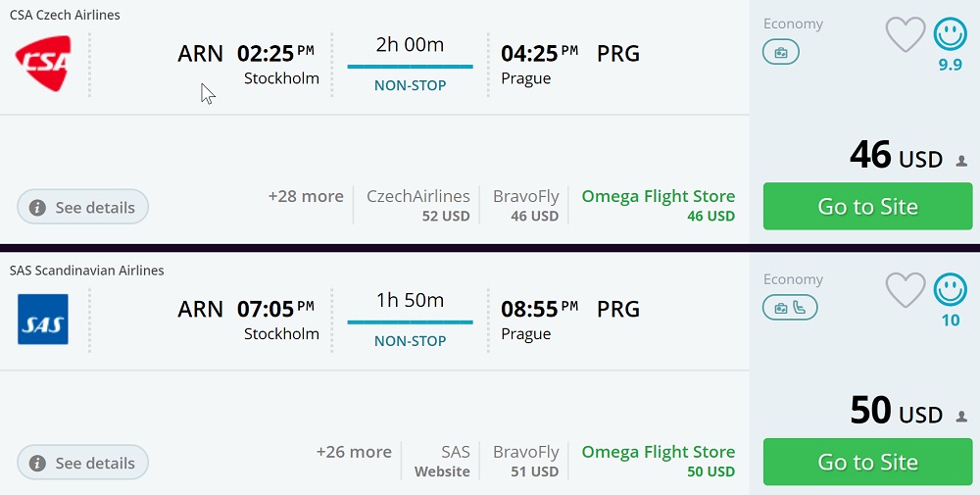Favorite the SAS Scandinavian Airlines flight

coord(905,290)
